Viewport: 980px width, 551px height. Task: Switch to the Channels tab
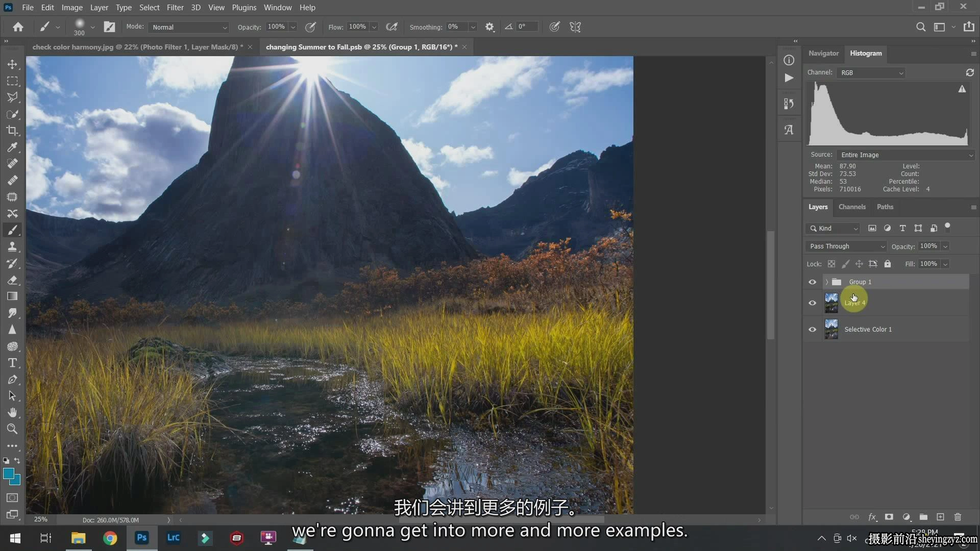coord(852,207)
